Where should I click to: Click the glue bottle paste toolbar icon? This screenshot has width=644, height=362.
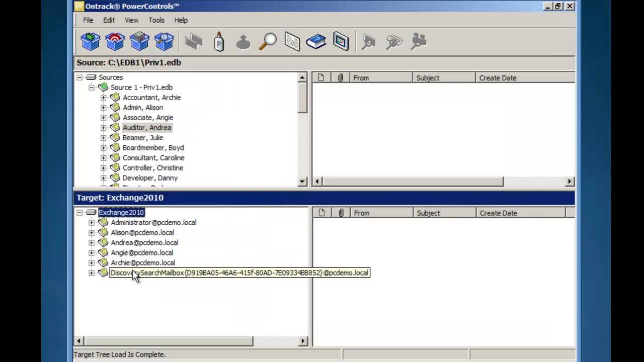219,42
